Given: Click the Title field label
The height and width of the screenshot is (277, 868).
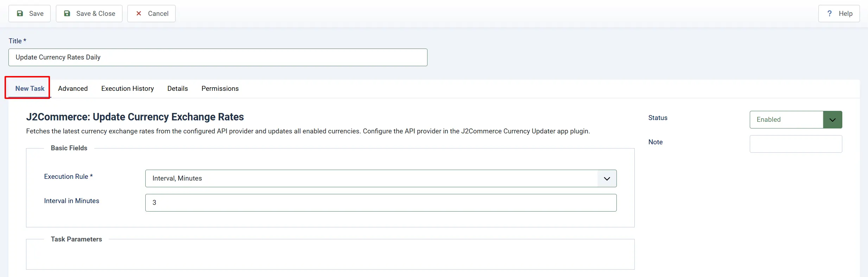Looking at the screenshot, I should 17,41.
